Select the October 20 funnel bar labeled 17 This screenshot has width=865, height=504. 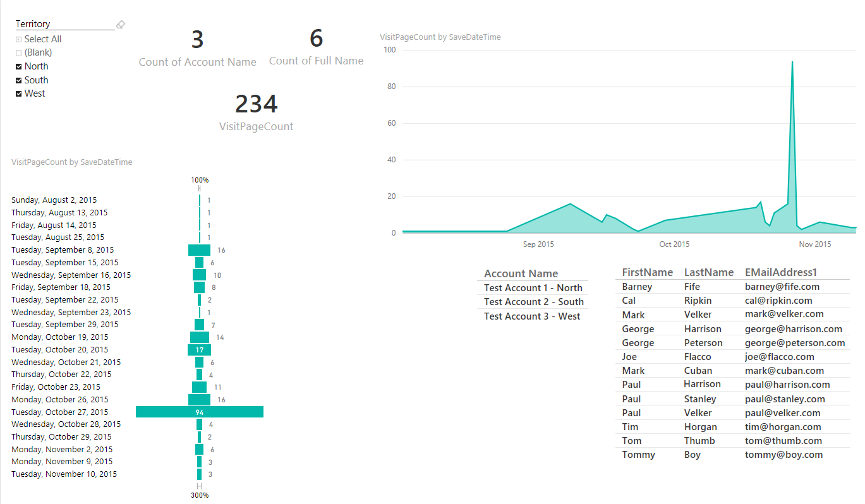(199, 350)
